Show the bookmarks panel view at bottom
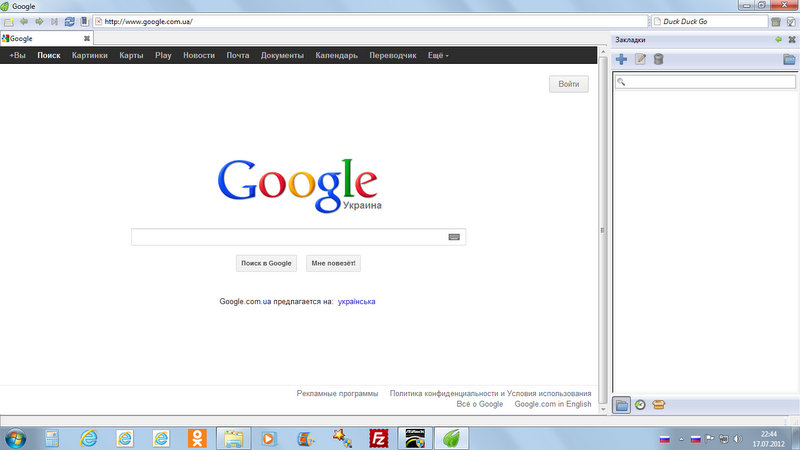The width and height of the screenshot is (800, 450). click(x=621, y=405)
